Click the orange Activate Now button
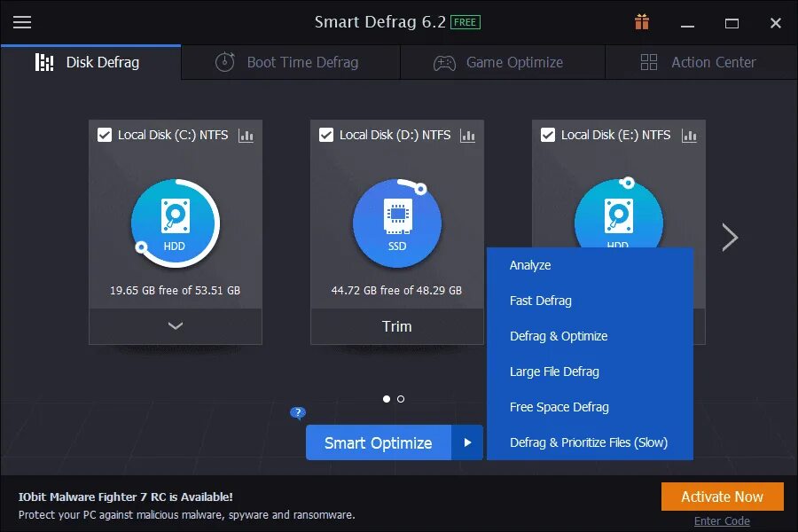 point(722,497)
